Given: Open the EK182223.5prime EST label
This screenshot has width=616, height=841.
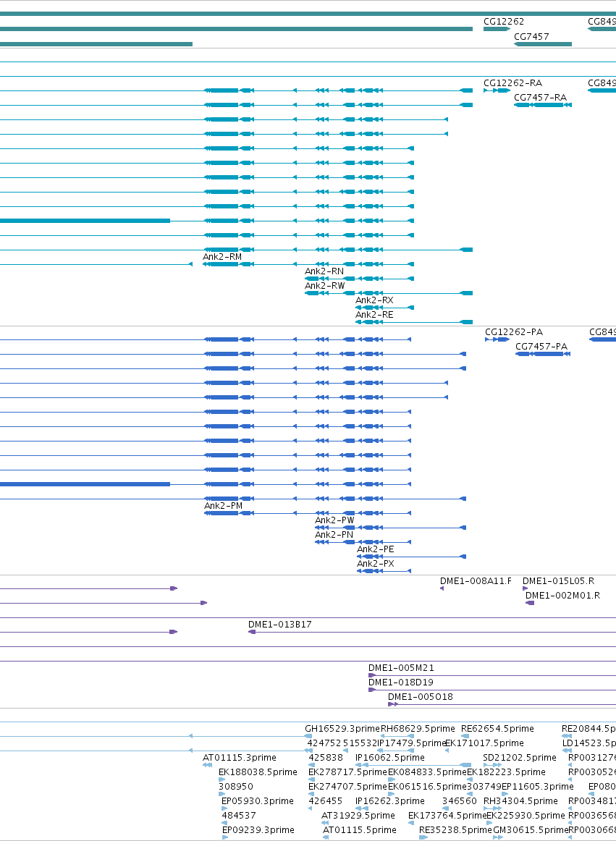Looking at the screenshot, I should pyautogui.click(x=506, y=772).
